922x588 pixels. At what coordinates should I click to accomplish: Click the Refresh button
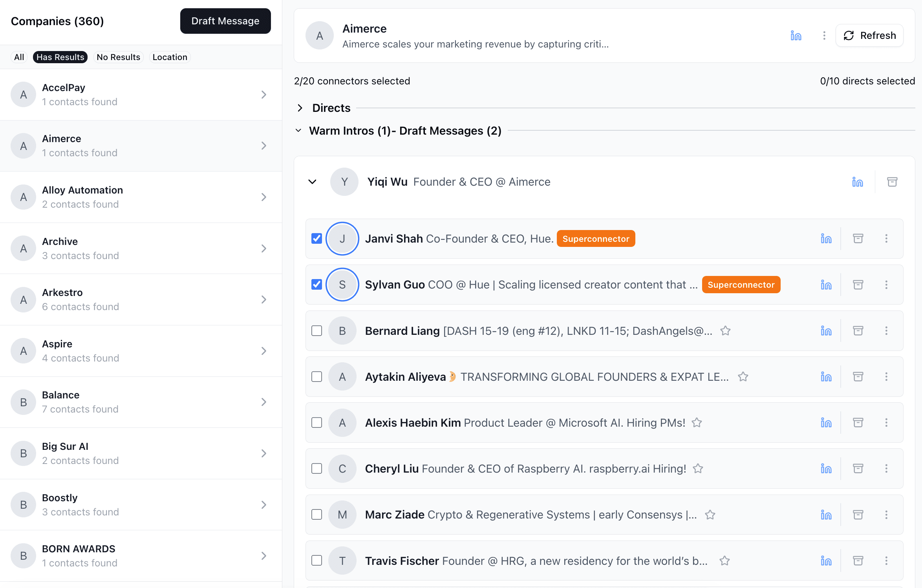pyautogui.click(x=869, y=36)
